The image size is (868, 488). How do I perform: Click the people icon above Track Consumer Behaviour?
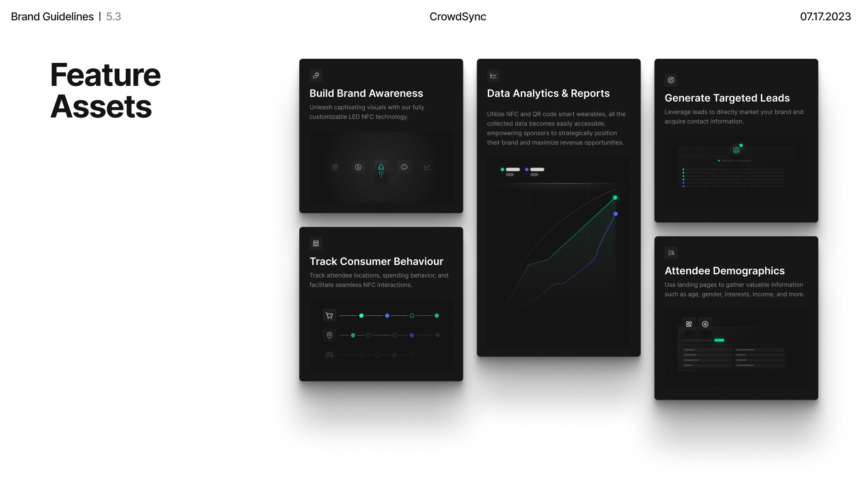[x=316, y=244]
